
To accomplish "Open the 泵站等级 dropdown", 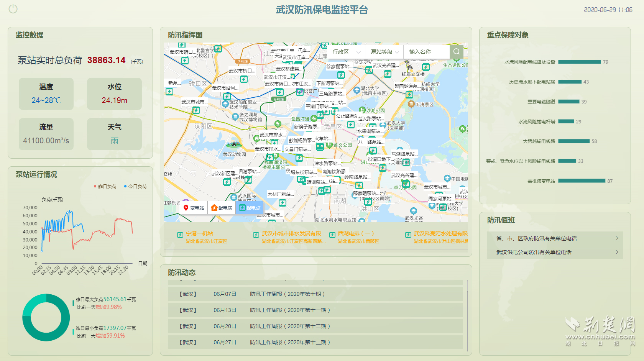I will pyautogui.click(x=384, y=52).
